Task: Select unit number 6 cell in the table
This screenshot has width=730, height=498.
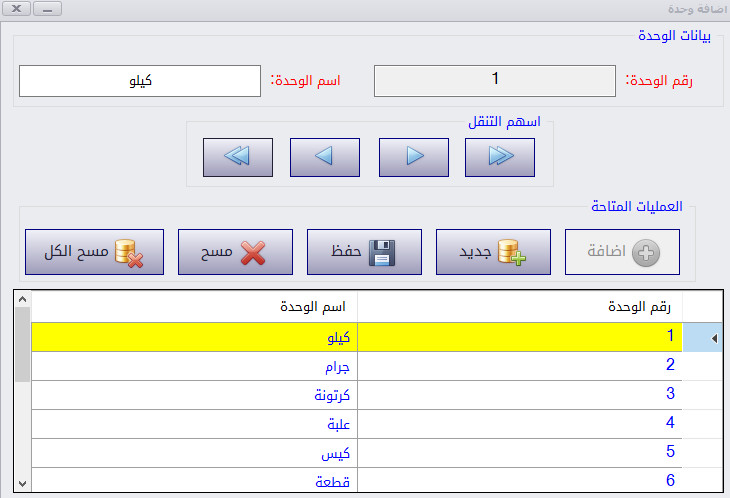Action: click(520, 480)
